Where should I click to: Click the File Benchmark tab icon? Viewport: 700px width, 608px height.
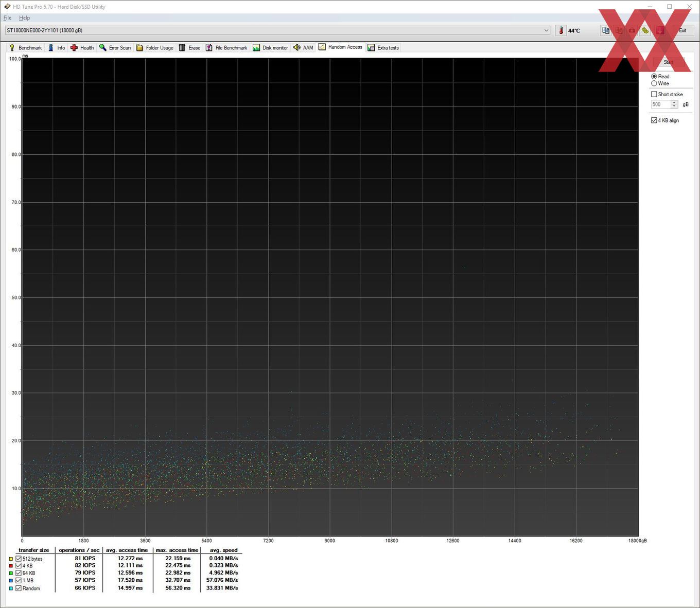point(209,48)
